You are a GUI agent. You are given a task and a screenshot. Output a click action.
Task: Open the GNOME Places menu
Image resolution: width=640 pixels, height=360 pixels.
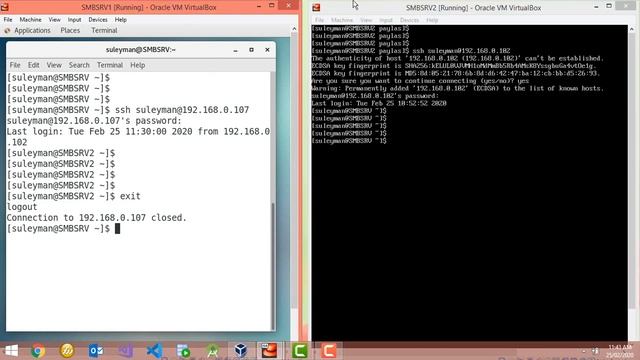[x=70, y=31]
